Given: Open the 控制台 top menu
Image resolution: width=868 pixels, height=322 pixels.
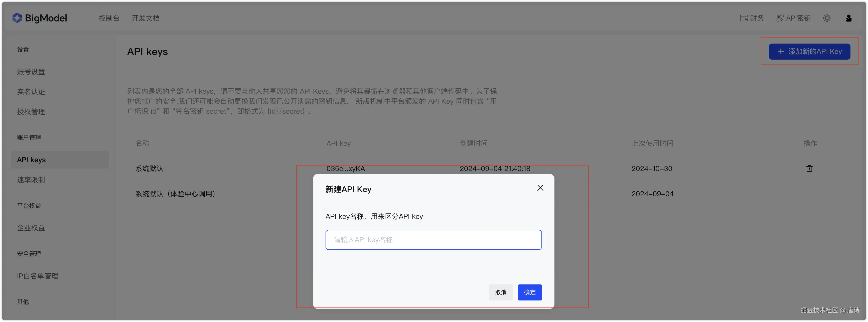Looking at the screenshot, I should coord(109,18).
